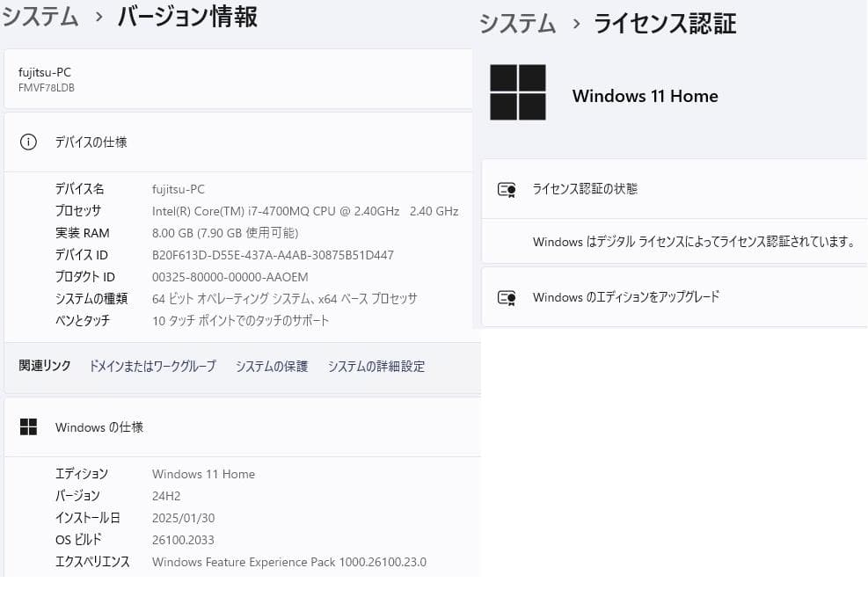Image resolution: width=868 pixels, height=590 pixels.
Task: Expand the Windows の仕様 section
Action: coord(98,426)
